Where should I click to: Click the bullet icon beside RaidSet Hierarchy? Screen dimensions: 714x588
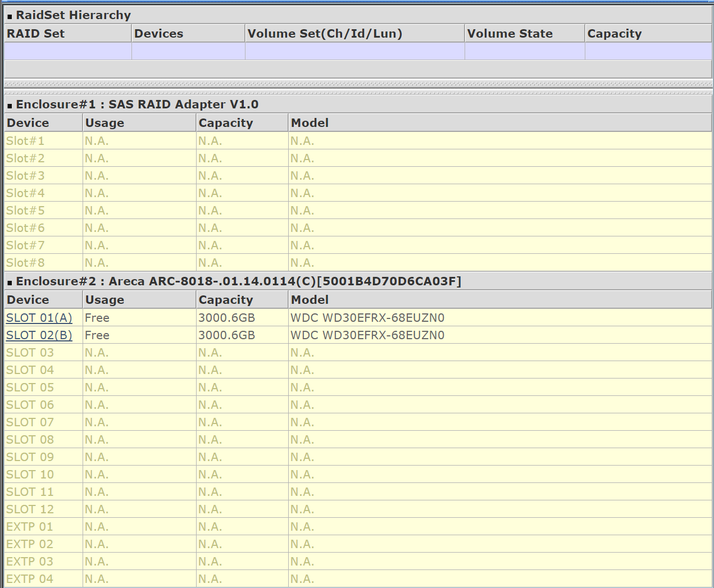10,17
